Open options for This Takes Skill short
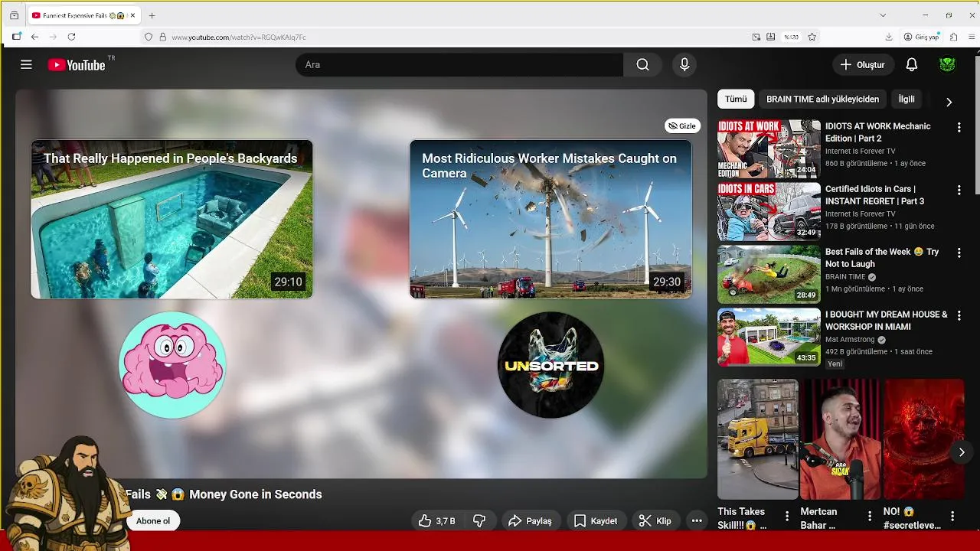 coord(786,517)
